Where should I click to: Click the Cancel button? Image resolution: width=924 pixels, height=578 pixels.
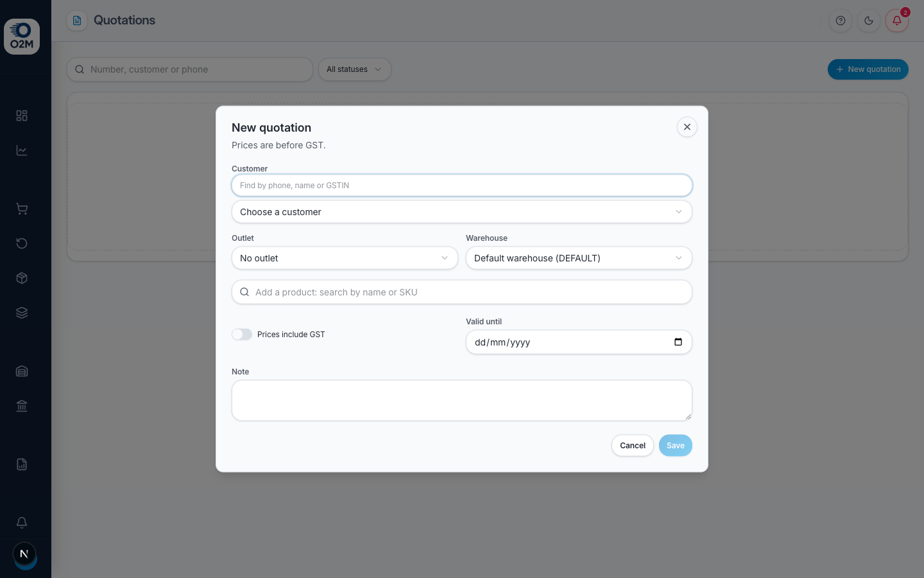633,446
